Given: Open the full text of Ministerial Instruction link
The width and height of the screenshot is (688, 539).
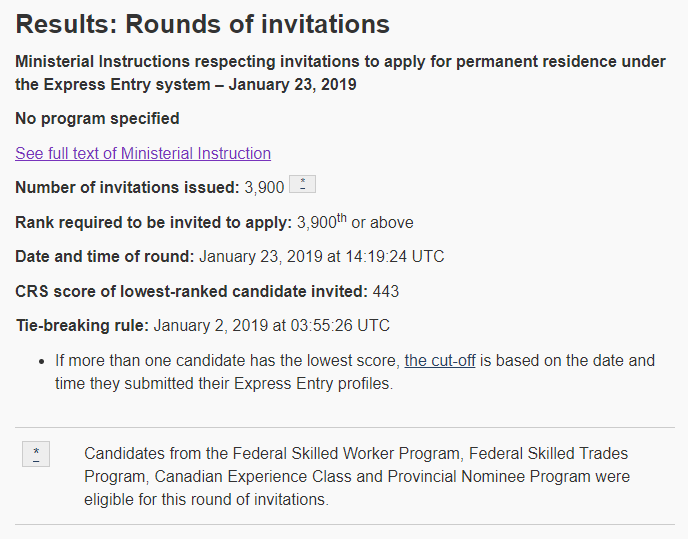Looking at the screenshot, I should point(143,153).
